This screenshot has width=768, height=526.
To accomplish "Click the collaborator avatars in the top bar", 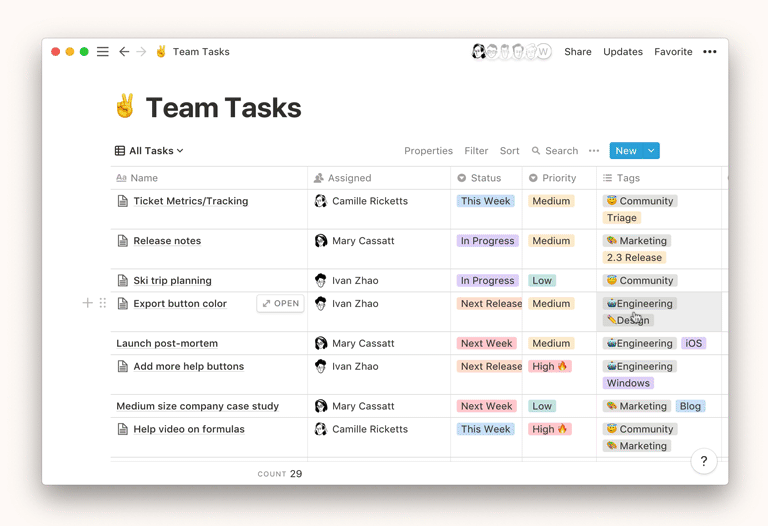I will (x=510, y=52).
